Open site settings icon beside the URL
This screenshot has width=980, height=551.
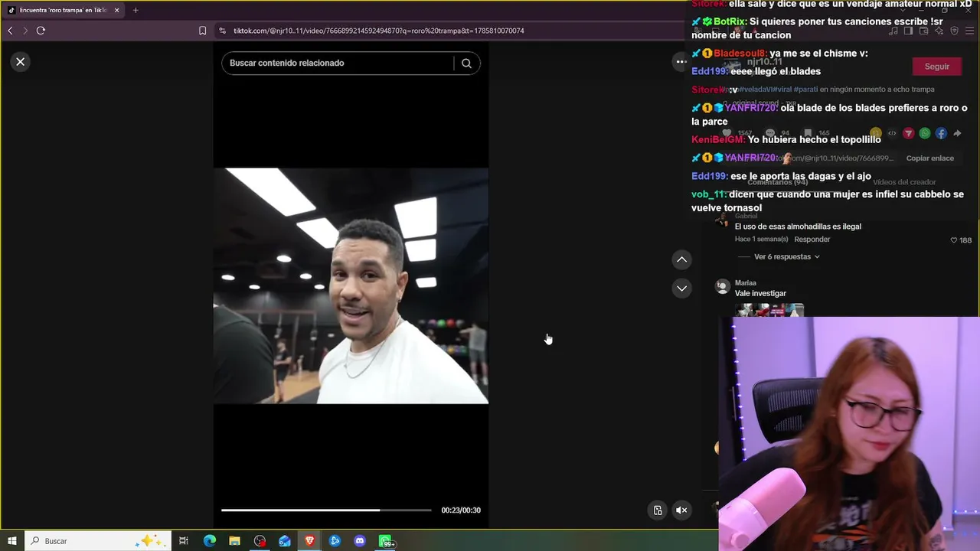(222, 31)
